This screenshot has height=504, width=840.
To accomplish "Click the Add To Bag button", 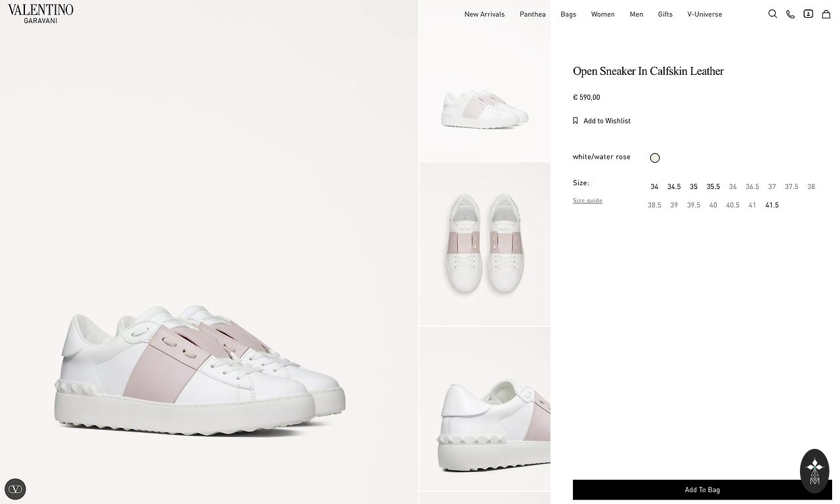I will click(702, 490).
